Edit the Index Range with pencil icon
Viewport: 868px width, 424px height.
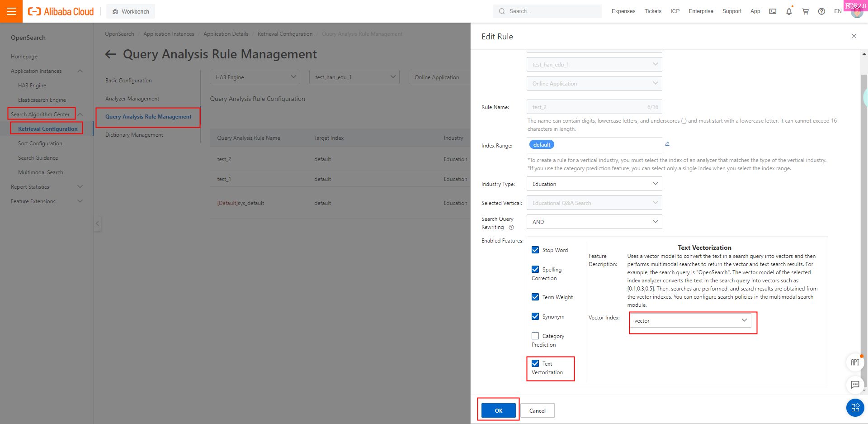pyautogui.click(x=667, y=143)
